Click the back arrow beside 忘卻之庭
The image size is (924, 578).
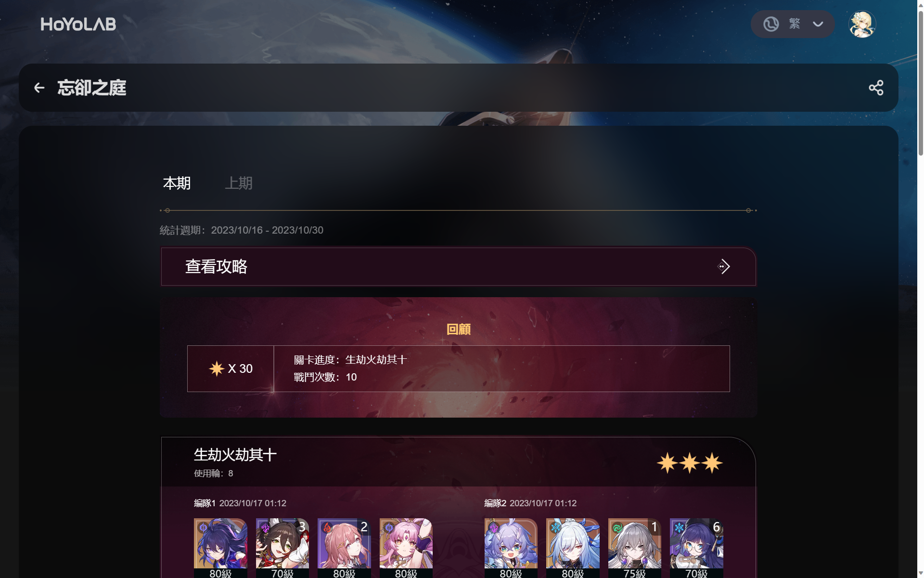pos(39,88)
